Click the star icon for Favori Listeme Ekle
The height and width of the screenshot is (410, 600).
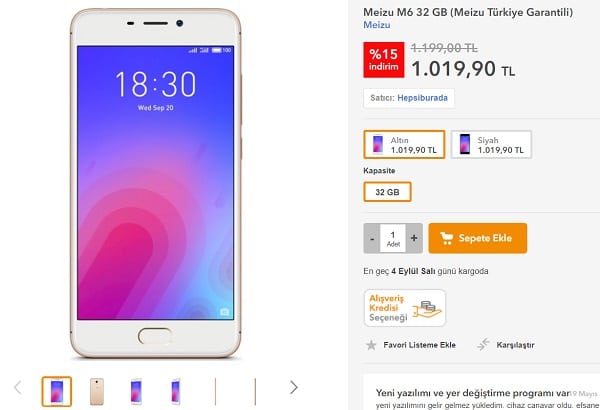(371, 345)
